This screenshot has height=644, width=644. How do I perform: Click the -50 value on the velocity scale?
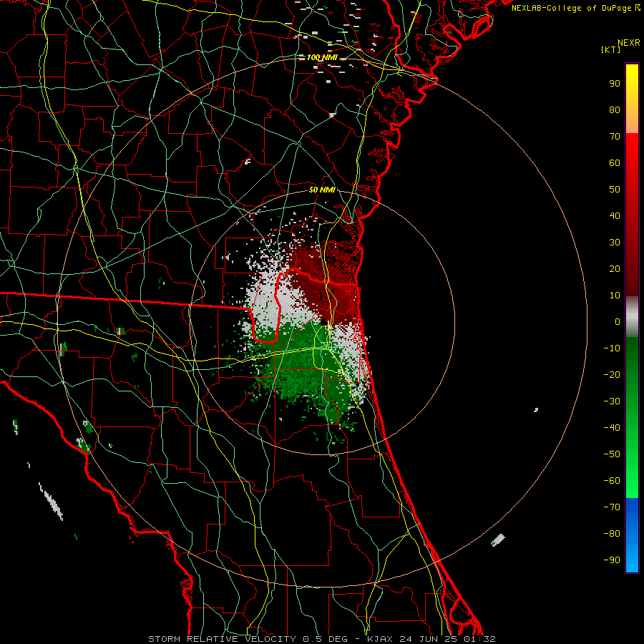(x=612, y=454)
